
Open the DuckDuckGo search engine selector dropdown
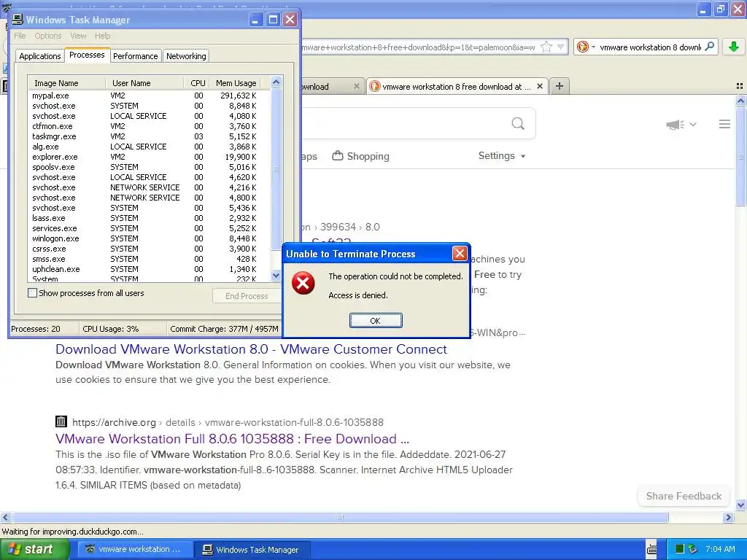click(586, 47)
